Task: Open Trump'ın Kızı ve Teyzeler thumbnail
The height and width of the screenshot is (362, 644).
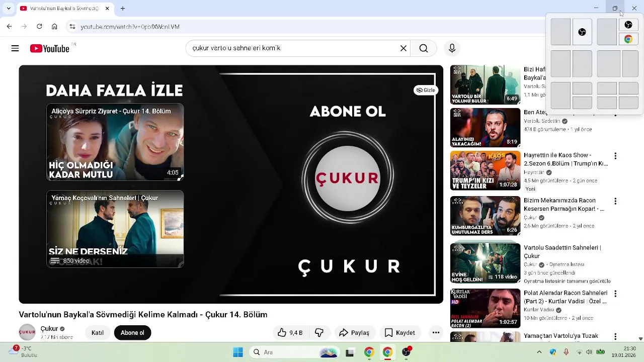Action: [x=485, y=171]
